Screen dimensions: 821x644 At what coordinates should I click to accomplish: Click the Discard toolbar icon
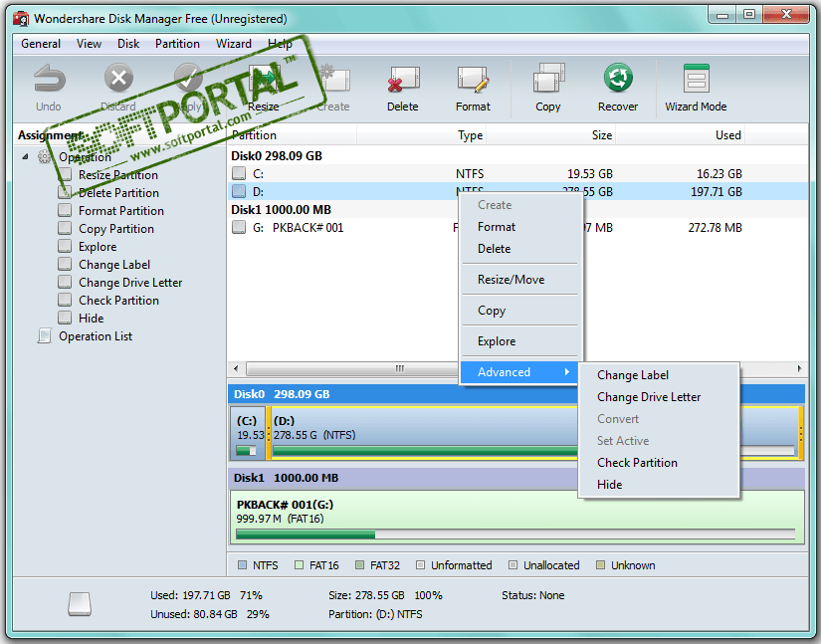click(118, 79)
